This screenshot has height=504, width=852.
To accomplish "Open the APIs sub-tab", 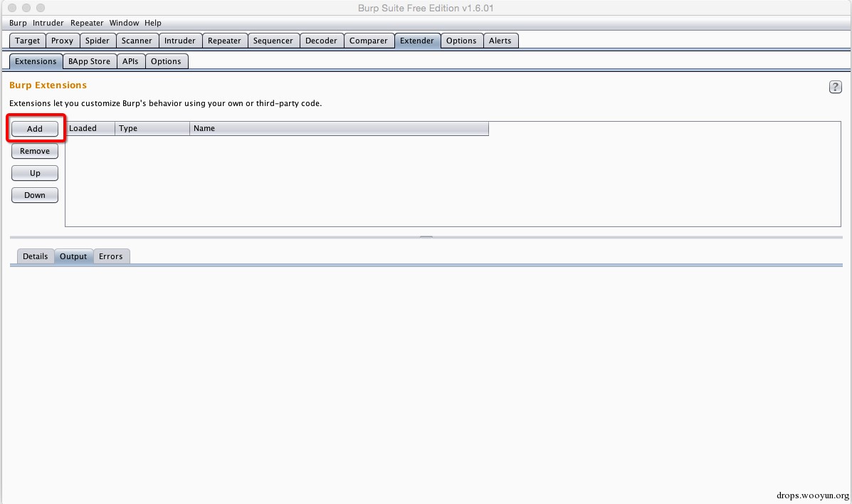I will [130, 61].
